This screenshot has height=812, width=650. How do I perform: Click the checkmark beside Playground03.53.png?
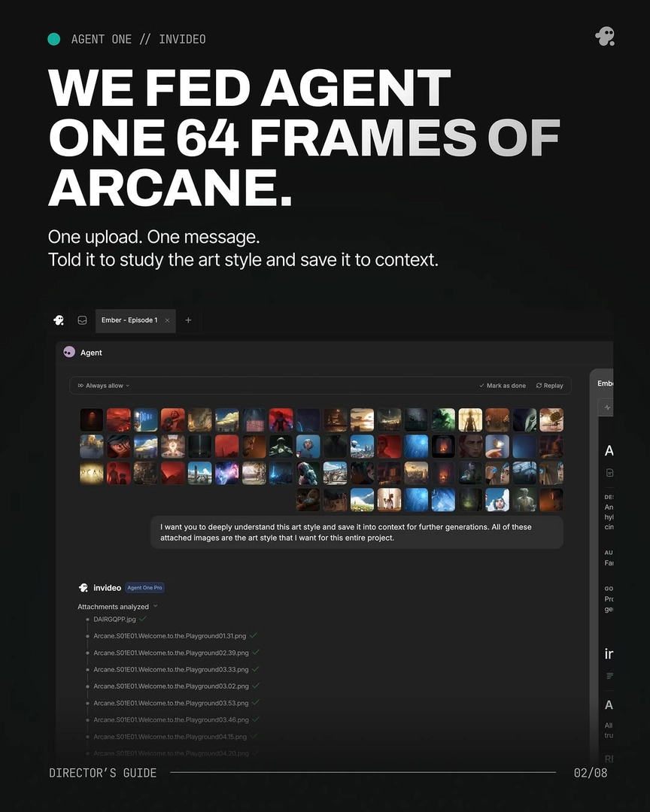pyautogui.click(x=256, y=703)
